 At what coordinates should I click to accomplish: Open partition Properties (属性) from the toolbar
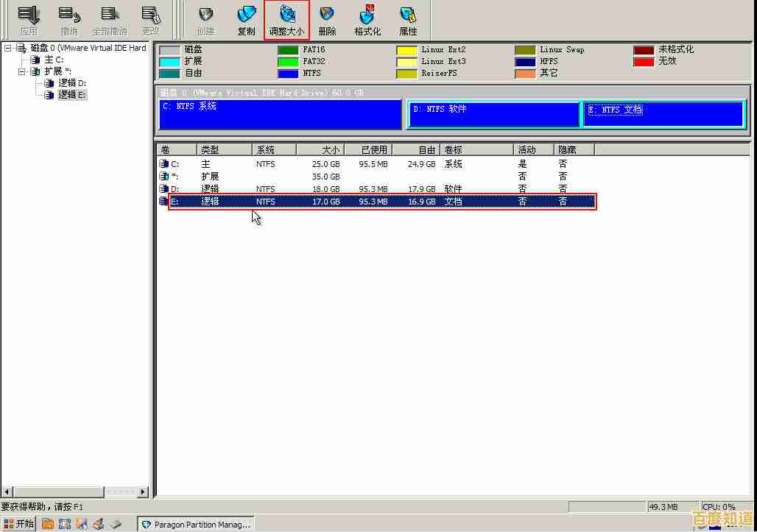(408, 20)
